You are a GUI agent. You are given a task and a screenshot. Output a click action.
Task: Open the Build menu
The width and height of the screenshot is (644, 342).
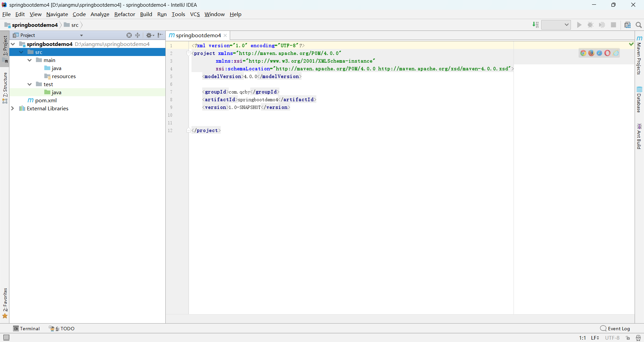[x=146, y=14]
